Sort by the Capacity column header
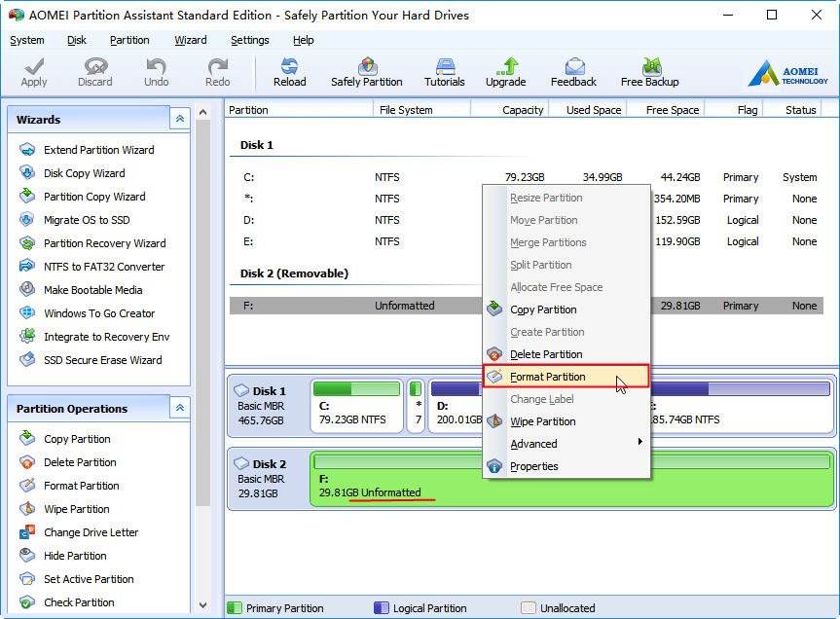Viewport: 840px width, 619px height. (510, 110)
